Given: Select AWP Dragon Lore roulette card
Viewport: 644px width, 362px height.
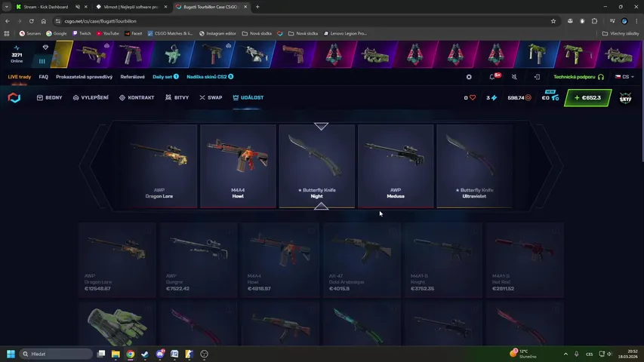Looking at the screenshot, I should click(159, 166).
